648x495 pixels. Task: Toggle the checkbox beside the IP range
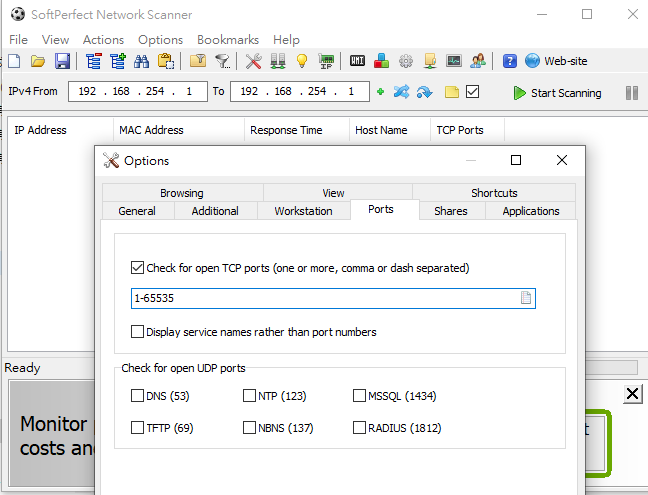click(472, 91)
